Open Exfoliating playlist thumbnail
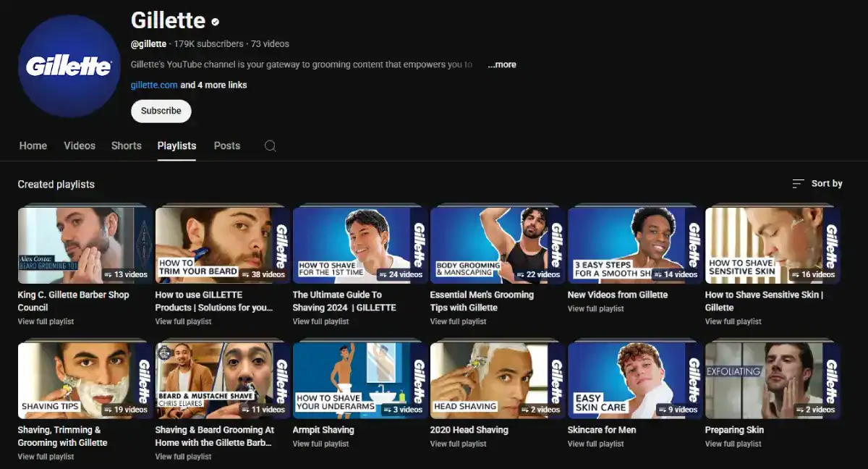The height and width of the screenshot is (469, 868). (x=773, y=381)
